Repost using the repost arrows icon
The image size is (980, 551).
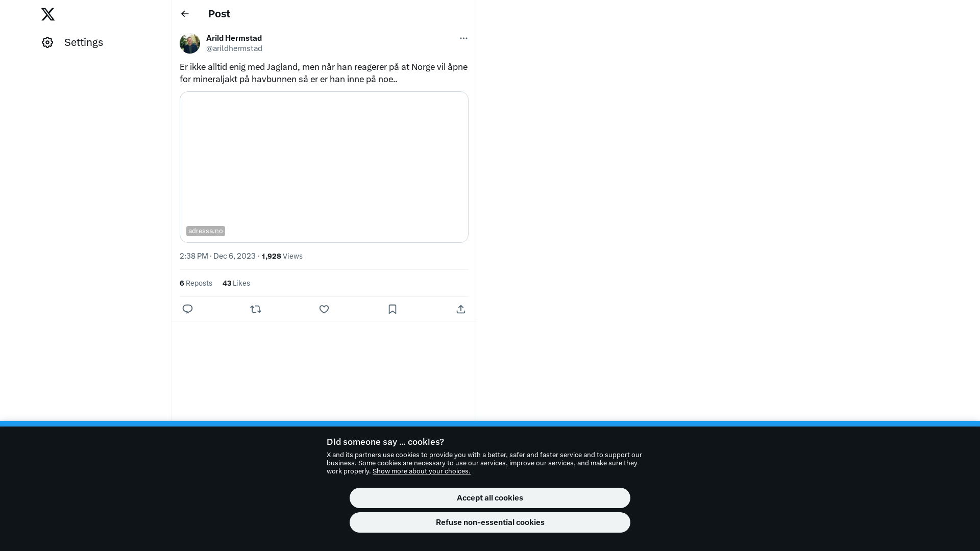[256, 309]
